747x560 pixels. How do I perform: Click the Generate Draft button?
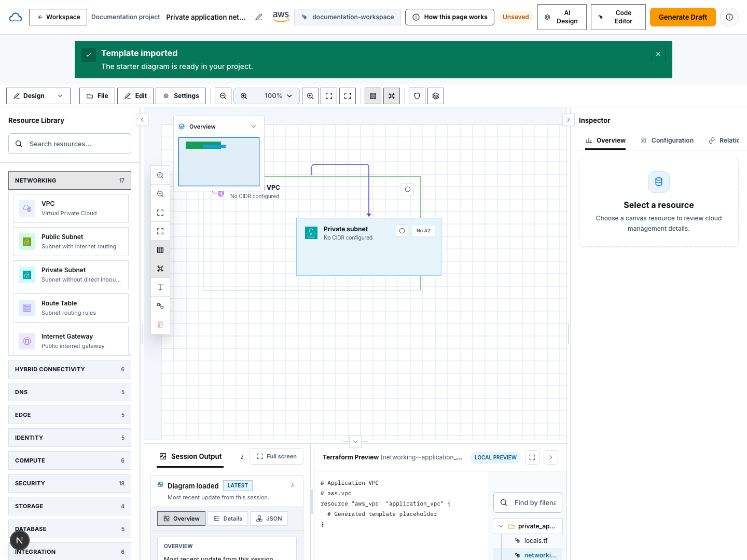[683, 17]
